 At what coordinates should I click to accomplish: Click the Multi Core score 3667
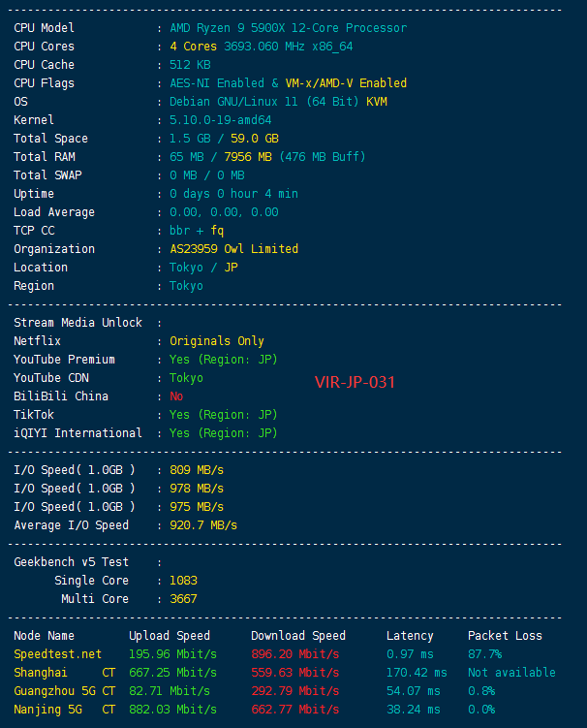[183, 599]
